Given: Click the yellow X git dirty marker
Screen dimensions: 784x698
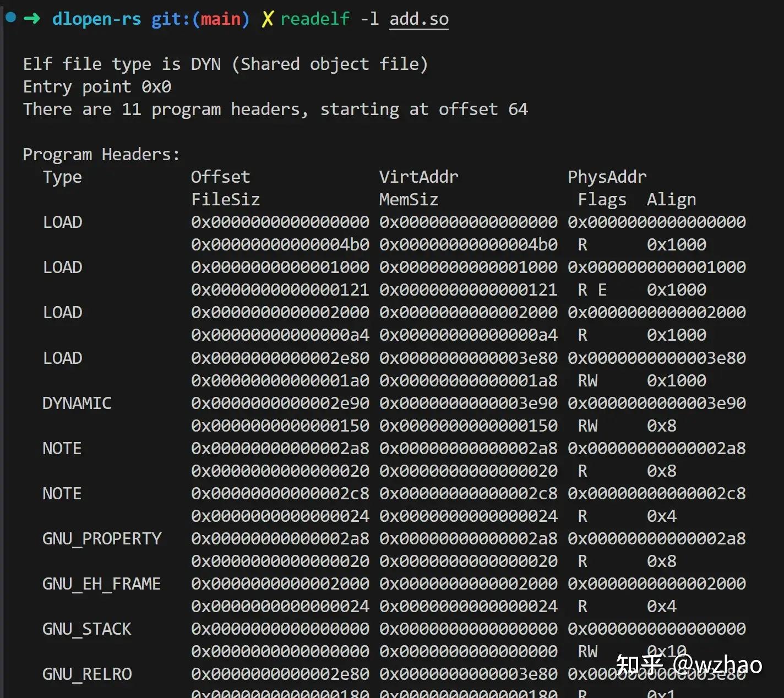Looking at the screenshot, I should (x=267, y=19).
